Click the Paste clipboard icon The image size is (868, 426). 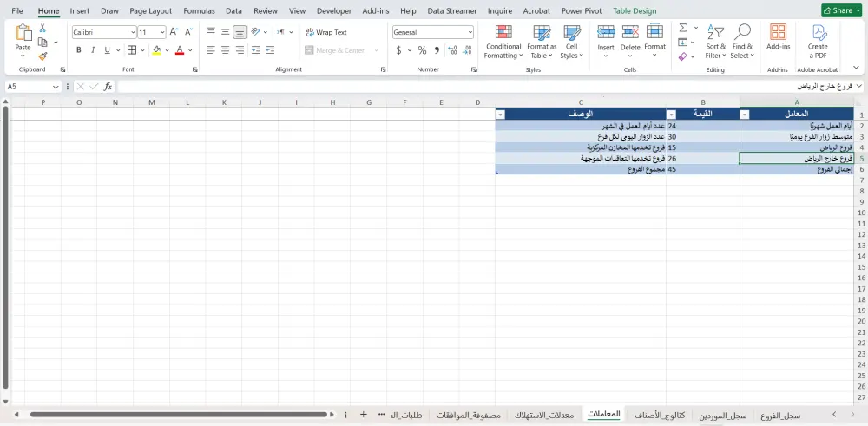(23, 33)
